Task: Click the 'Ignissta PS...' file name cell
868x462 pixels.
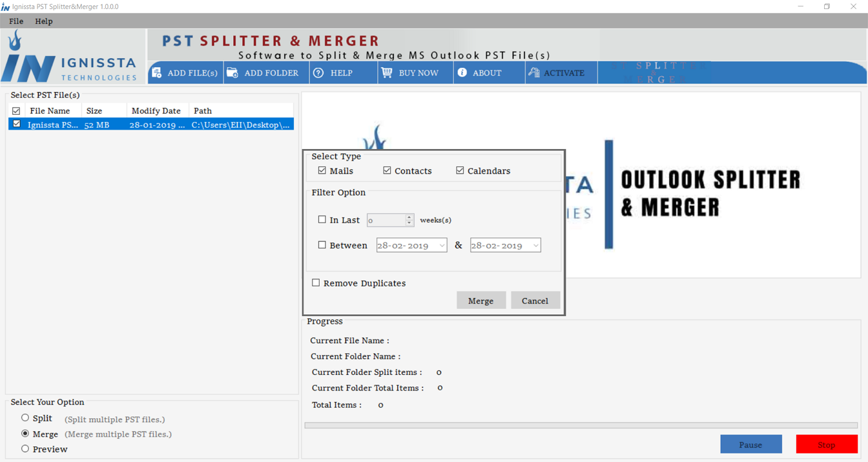Action: [53, 125]
